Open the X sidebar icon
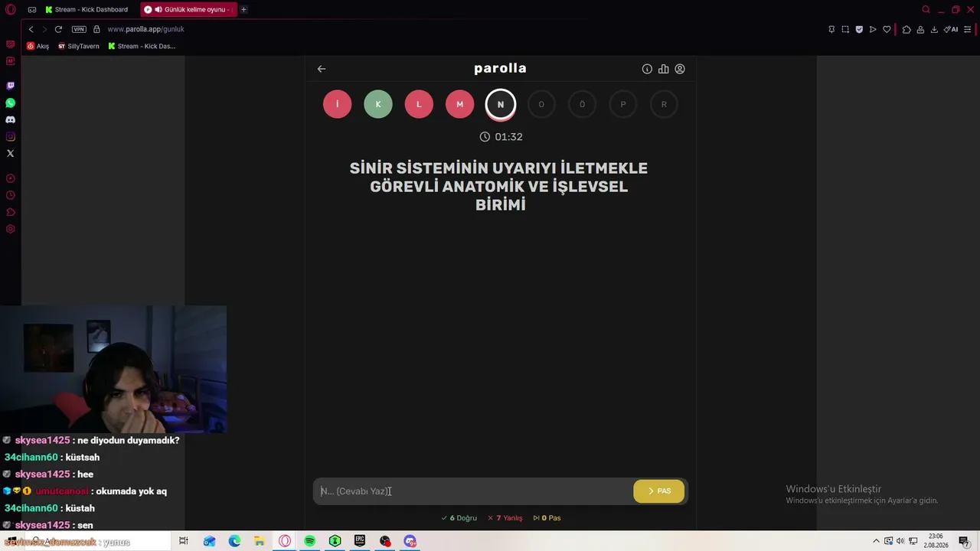980x551 pixels. tap(11, 153)
